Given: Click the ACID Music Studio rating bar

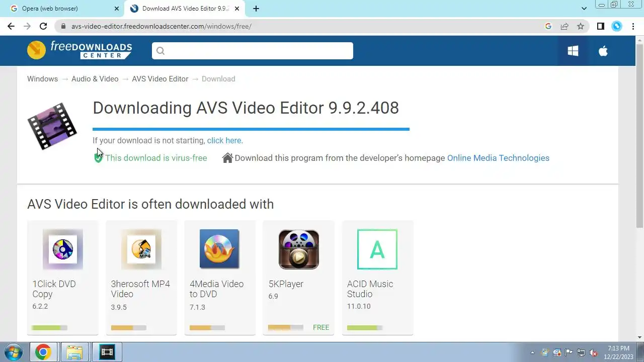Looking at the screenshot, I should (365, 328).
